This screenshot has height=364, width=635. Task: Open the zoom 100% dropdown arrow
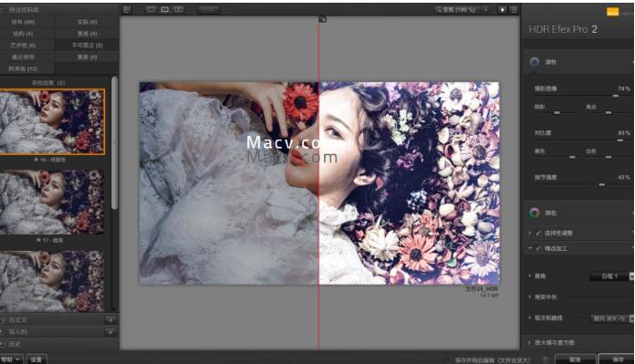pyautogui.click(x=485, y=9)
